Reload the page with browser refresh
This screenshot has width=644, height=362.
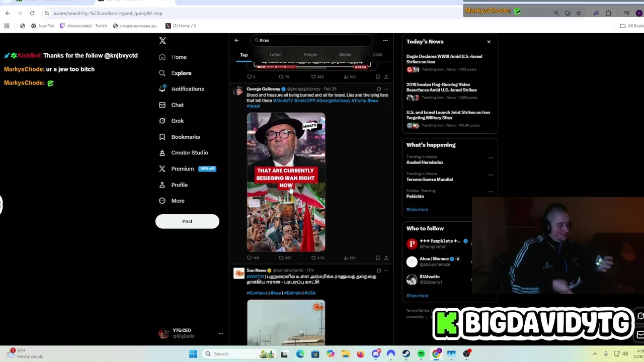[x=32, y=13]
